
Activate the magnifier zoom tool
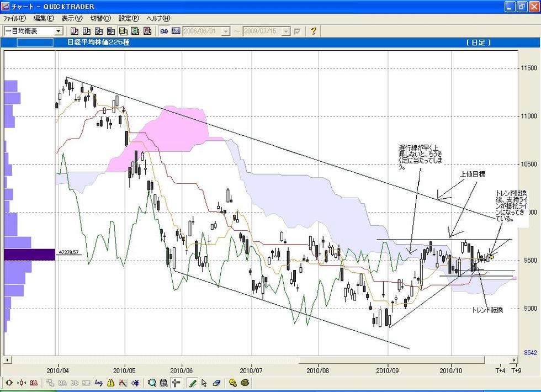tap(152, 383)
